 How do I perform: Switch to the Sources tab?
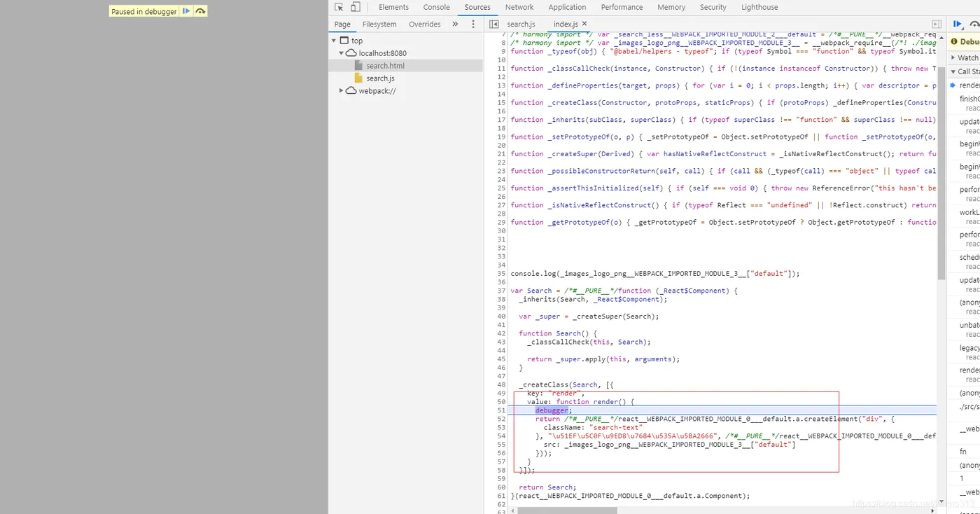pyautogui.click(x=477, y=7)
